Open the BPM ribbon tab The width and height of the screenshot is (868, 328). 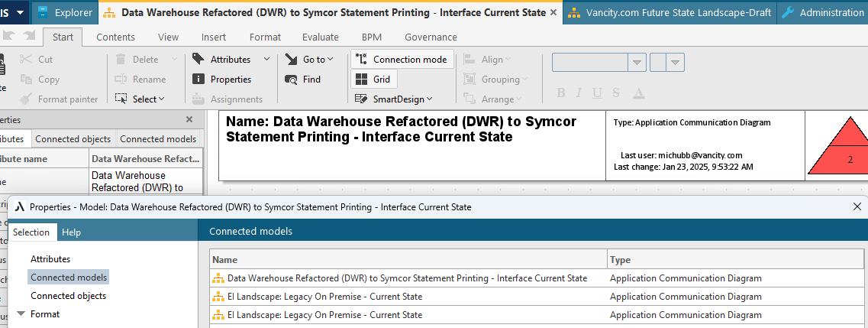pos(372,37)
